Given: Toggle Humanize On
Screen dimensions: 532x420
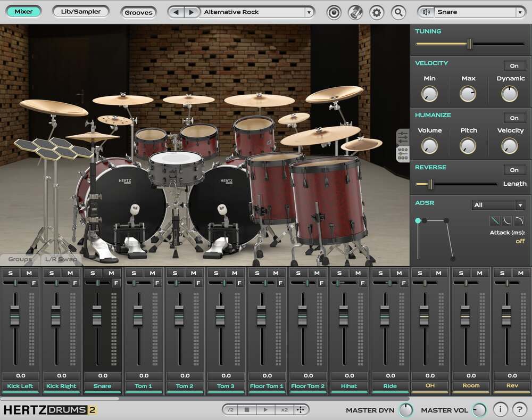Looking at the screenshot, I should pyautogui.click(x=514, y=118).
